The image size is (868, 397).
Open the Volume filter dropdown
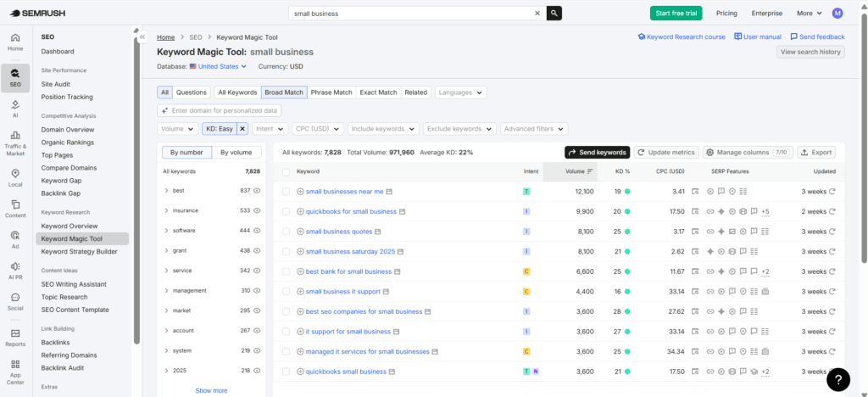pyautogui.click(x=178, y=128)
